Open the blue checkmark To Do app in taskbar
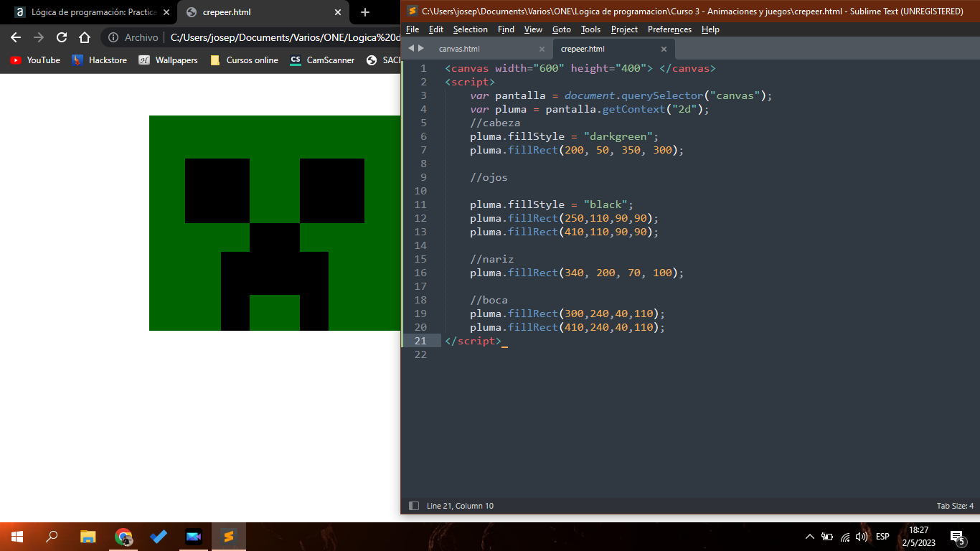Screen dimensions: 980x551 click(159, 537)
